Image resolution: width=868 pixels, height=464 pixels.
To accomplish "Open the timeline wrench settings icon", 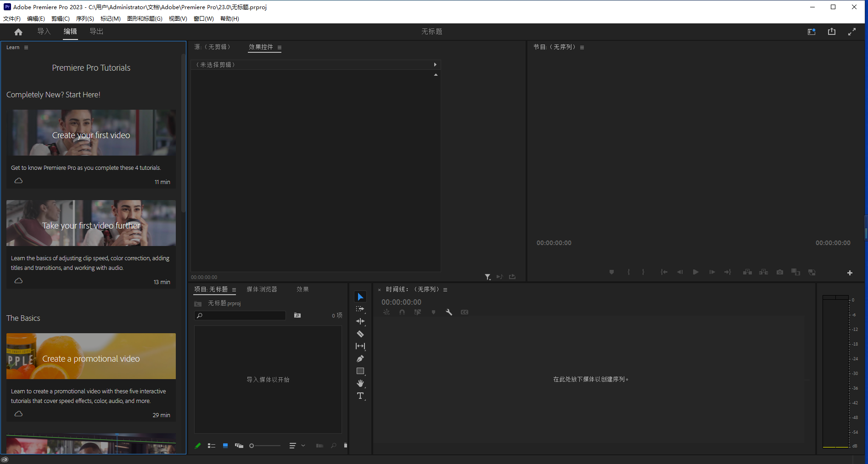I will [448, 312].
